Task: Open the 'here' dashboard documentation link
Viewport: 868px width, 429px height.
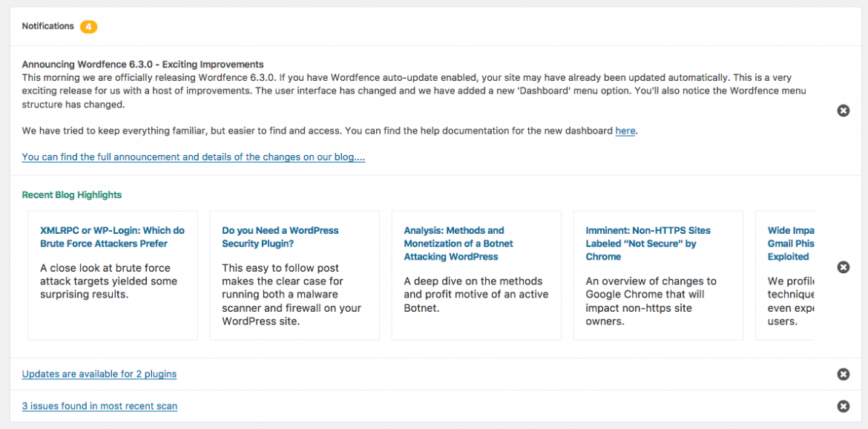Action: click(625, 131)
